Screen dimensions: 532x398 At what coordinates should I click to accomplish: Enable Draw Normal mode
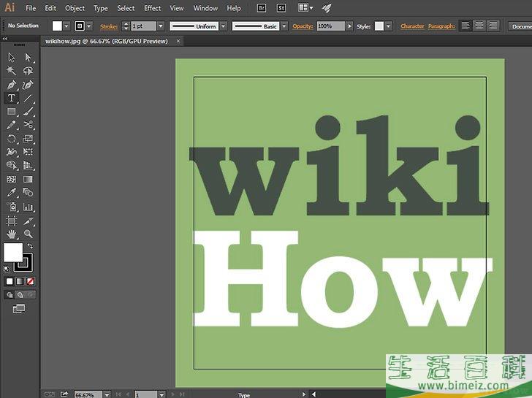coord(9,295)
